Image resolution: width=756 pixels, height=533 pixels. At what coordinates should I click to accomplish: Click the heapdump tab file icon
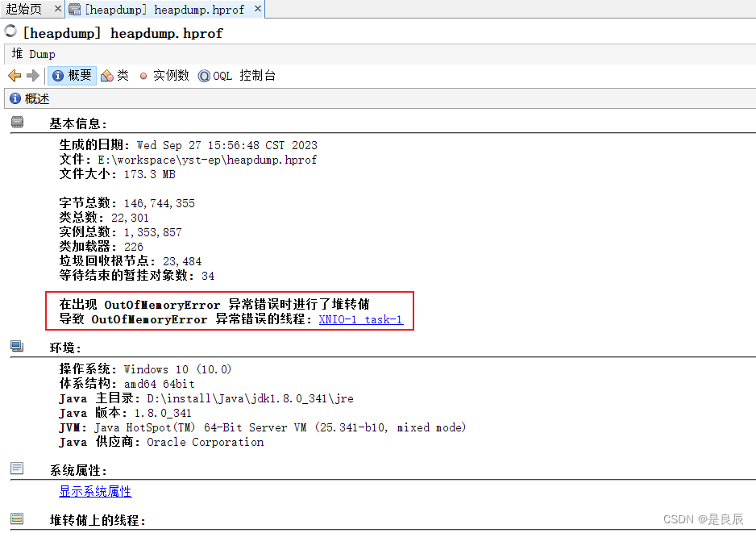(75, 9)
